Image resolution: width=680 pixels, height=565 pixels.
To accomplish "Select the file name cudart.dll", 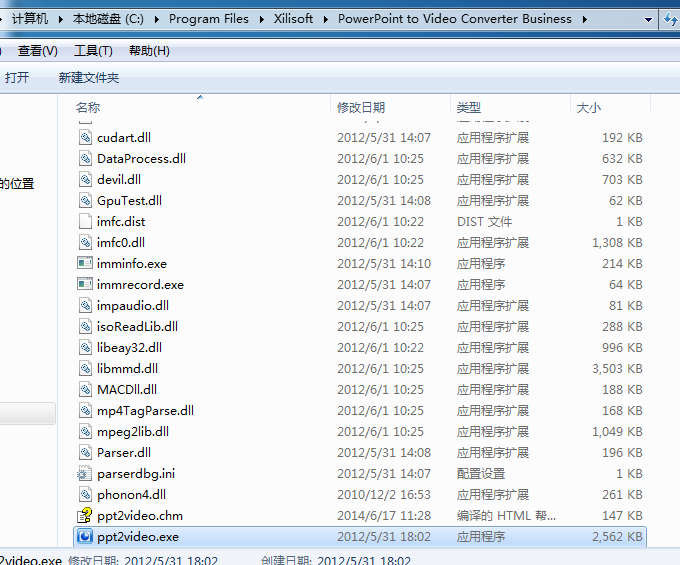I will tap(124, 137).
